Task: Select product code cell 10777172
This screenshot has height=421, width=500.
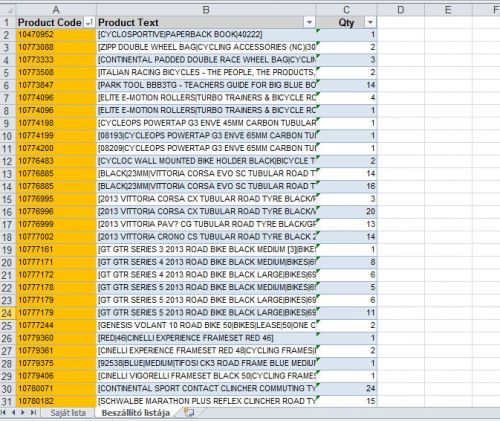Action: tap(56, 275)
